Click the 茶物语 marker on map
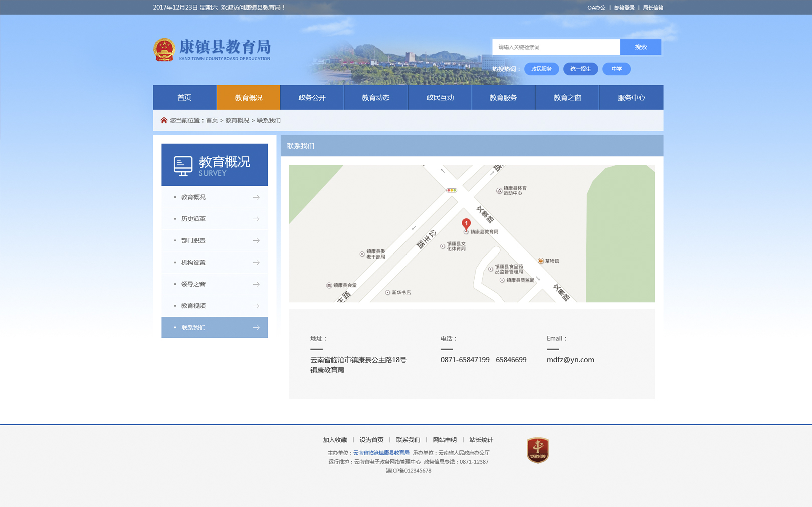Screen dimensions: 812x507 coord(541,261)
